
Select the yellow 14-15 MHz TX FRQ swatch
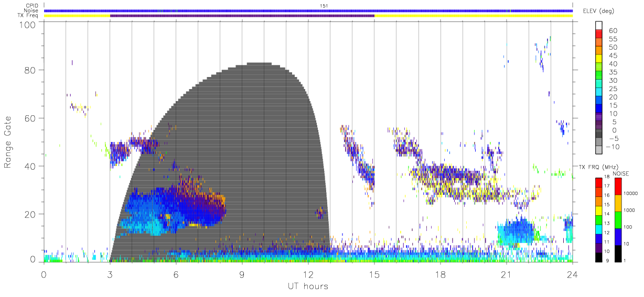(599, 211)
